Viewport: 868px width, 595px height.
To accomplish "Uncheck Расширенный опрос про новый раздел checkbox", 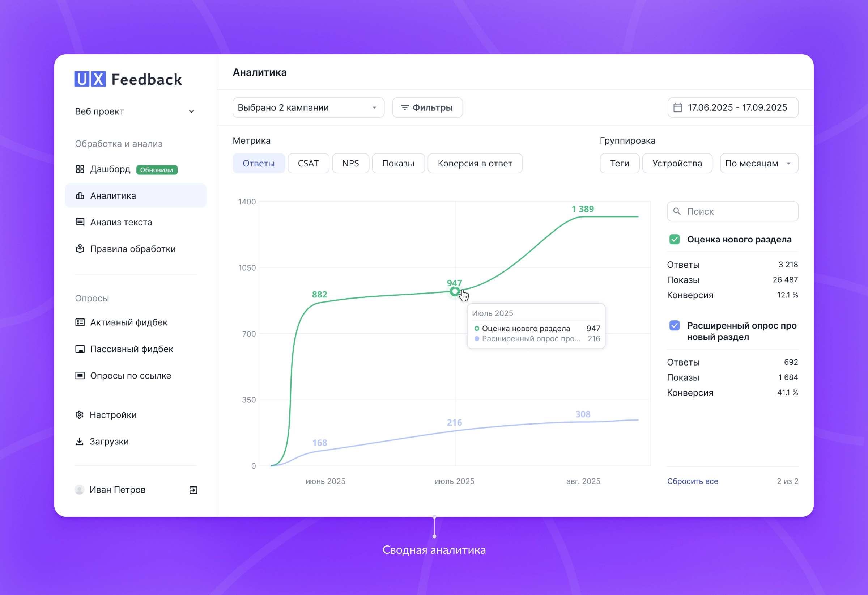I will pos(674,325).
